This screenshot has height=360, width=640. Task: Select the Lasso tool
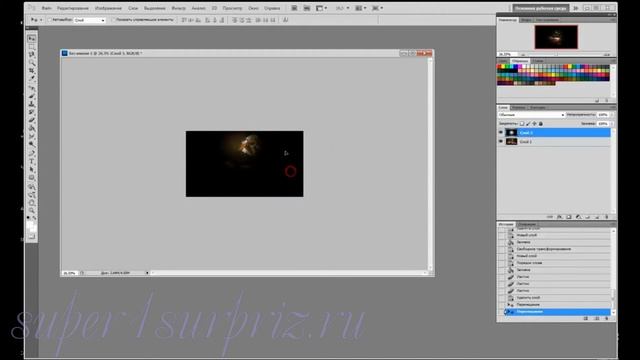coord(32,54)
